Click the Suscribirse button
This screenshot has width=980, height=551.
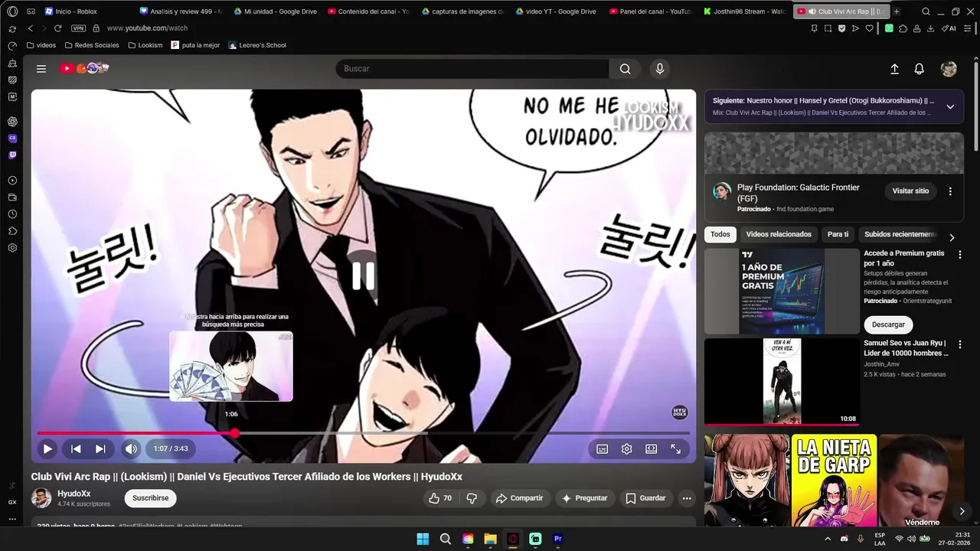pos(151,498)
